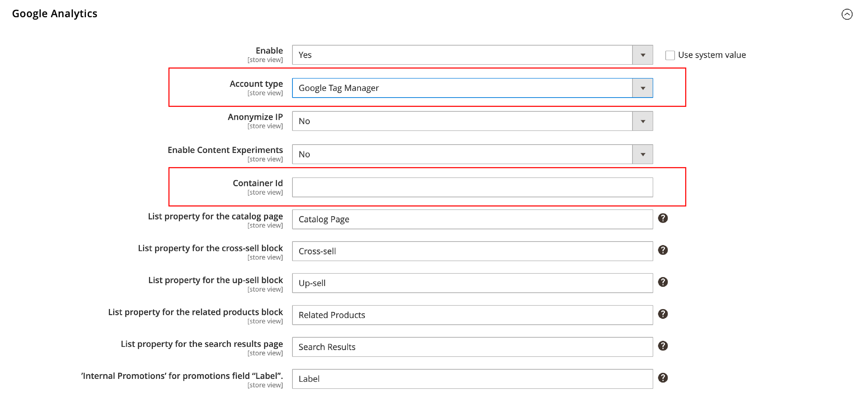Screen dimensions: 868x399
Task: Edit the Catalog Page list property field
Action: tap(473, 219)
